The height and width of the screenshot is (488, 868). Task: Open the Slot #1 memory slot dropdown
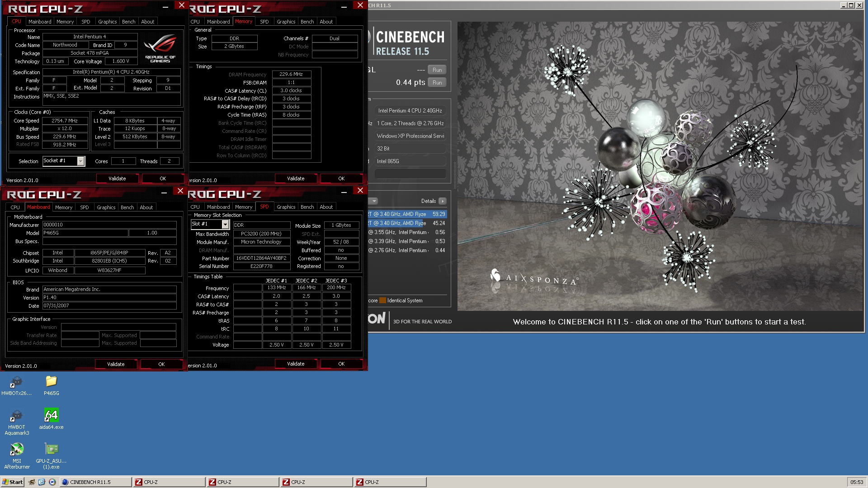click(x=225, y=225)
